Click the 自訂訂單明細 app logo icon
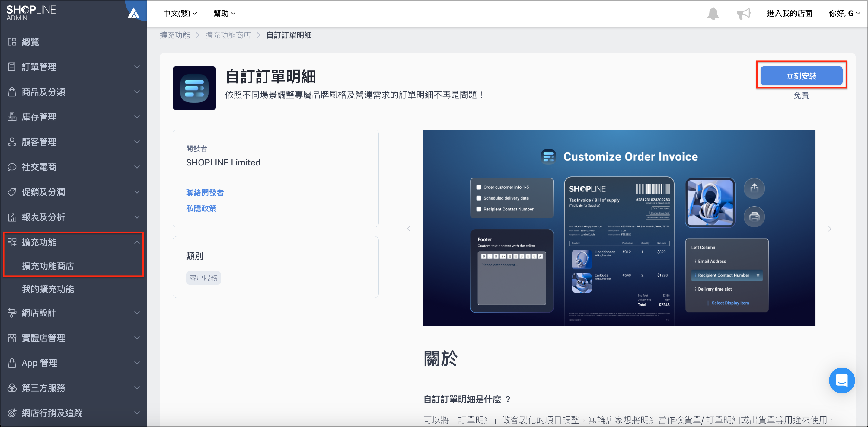This screenshot has height=427, width=868. point(194,88)
